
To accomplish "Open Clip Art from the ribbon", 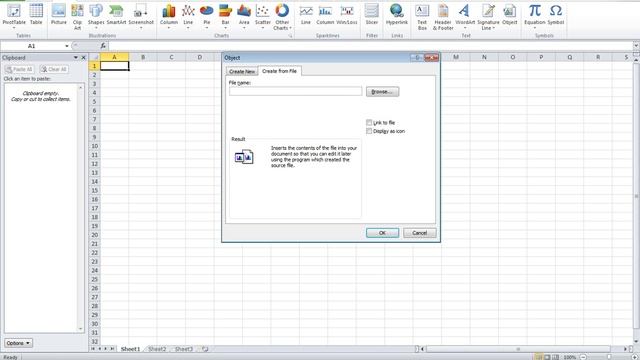I will click(77, 16).
